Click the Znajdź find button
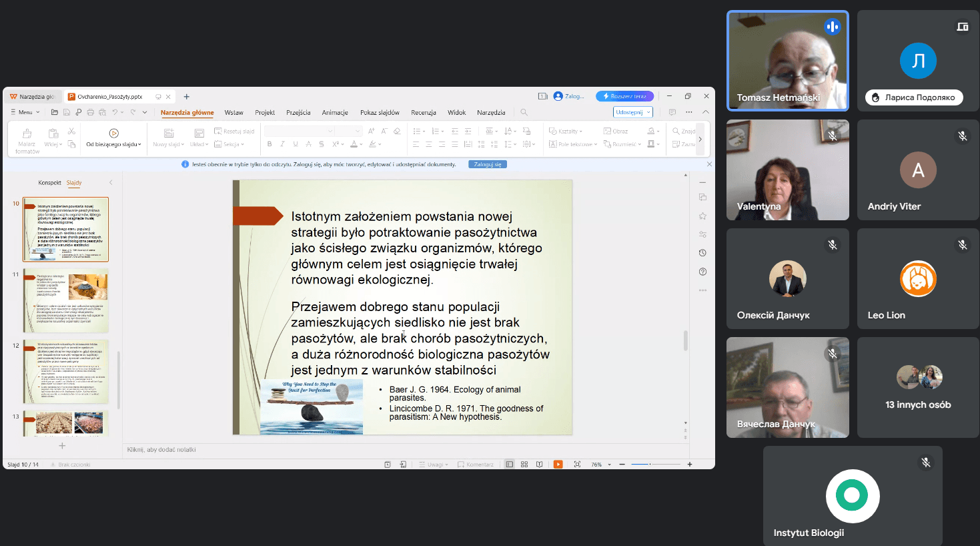980x546 pixels. 684,131
